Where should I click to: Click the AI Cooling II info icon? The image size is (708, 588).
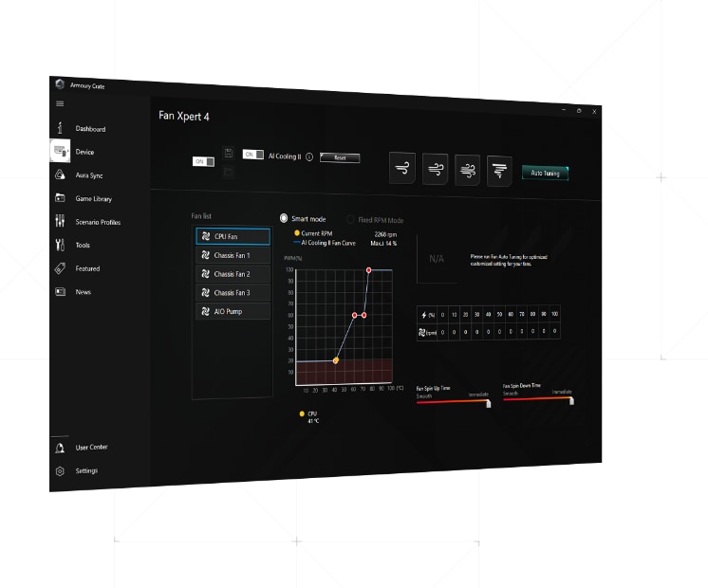[x=309, y=156]
